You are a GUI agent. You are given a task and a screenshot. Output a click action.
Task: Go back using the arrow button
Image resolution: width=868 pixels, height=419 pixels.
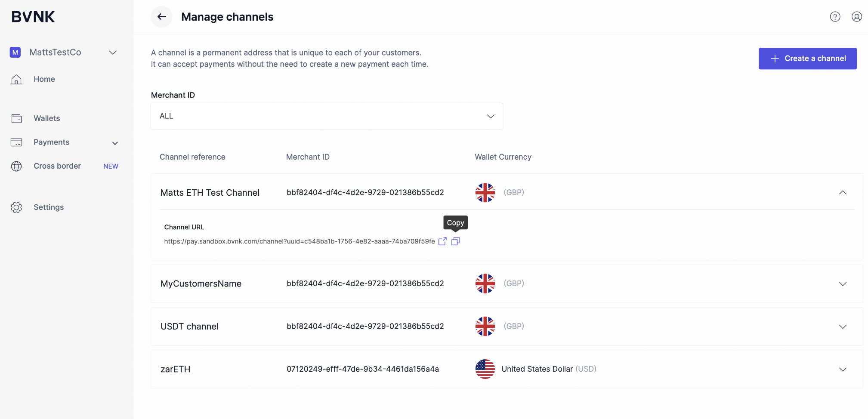[161, 17]
